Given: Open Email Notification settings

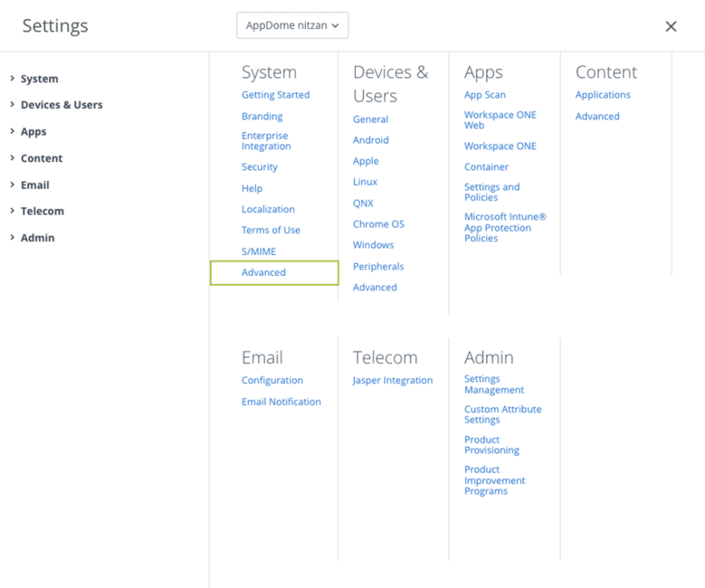Looking at the screenshot, I should pyautogui.click(x=281, y=401).
